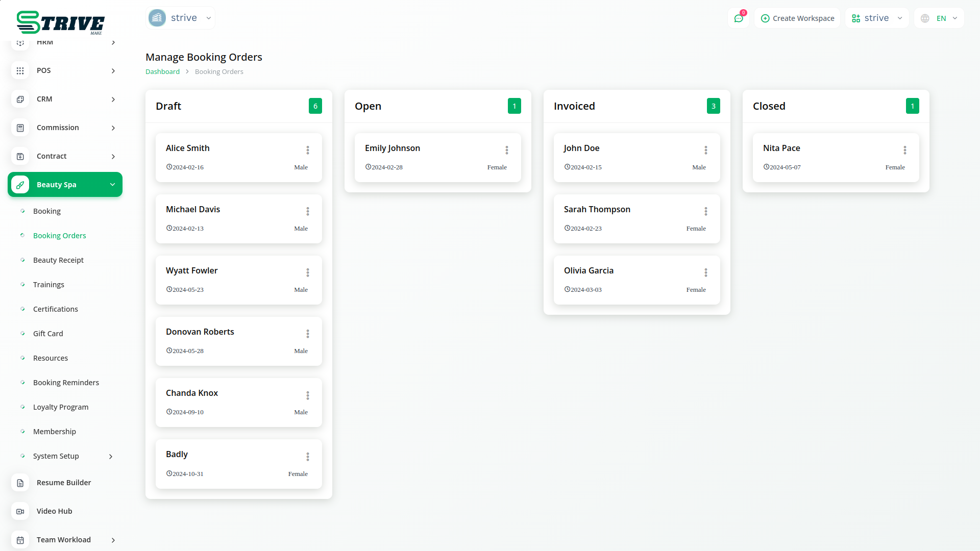Click the Commission calculator icon
Screen dimensions: 980x551
pos(20,128)
